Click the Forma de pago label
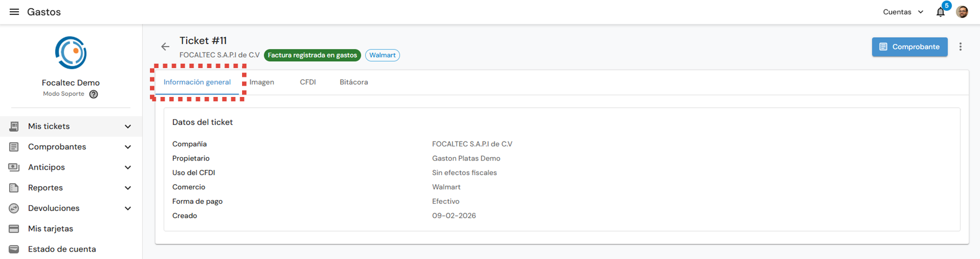The width and height of the screenshot is (980, 259). tap(197, 201)
